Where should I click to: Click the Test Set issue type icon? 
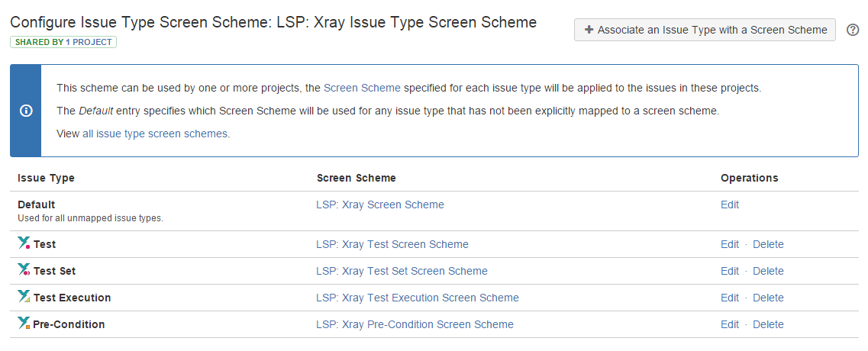pos(24,269)
